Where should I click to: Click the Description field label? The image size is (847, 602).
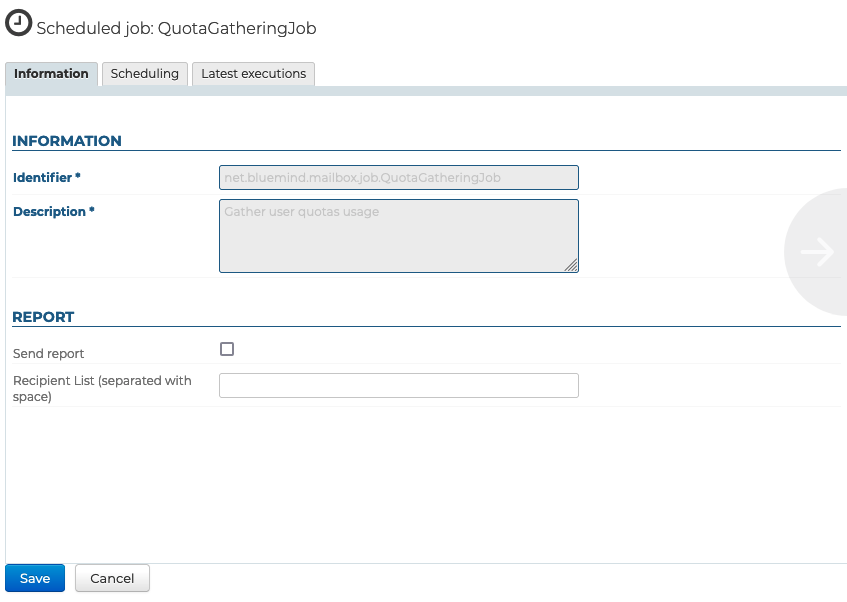pyautogui.click(x=53, y=212)
